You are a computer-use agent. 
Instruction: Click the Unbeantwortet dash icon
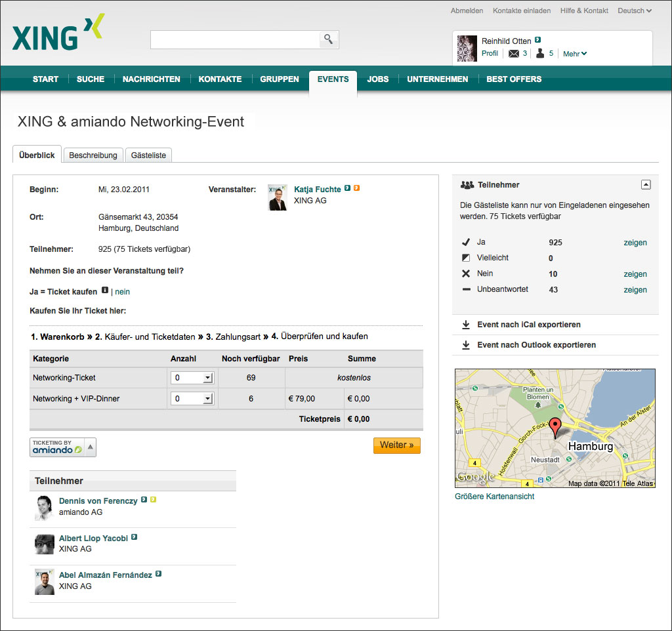[x=467, y=289]
